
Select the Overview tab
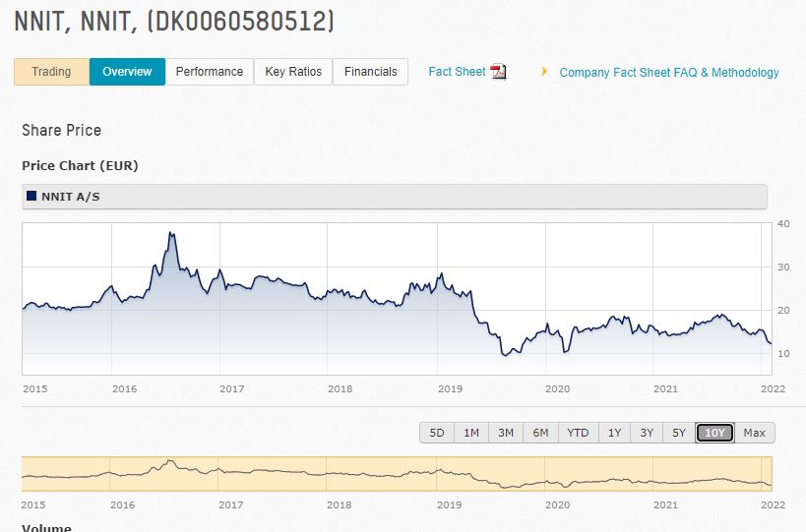[x=127, y=72]
